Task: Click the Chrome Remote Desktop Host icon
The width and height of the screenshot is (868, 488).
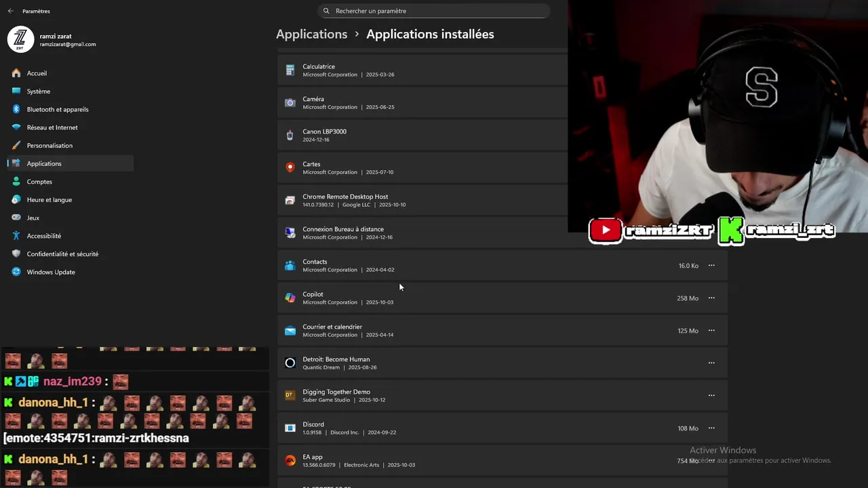Action: tap(290, 201)
